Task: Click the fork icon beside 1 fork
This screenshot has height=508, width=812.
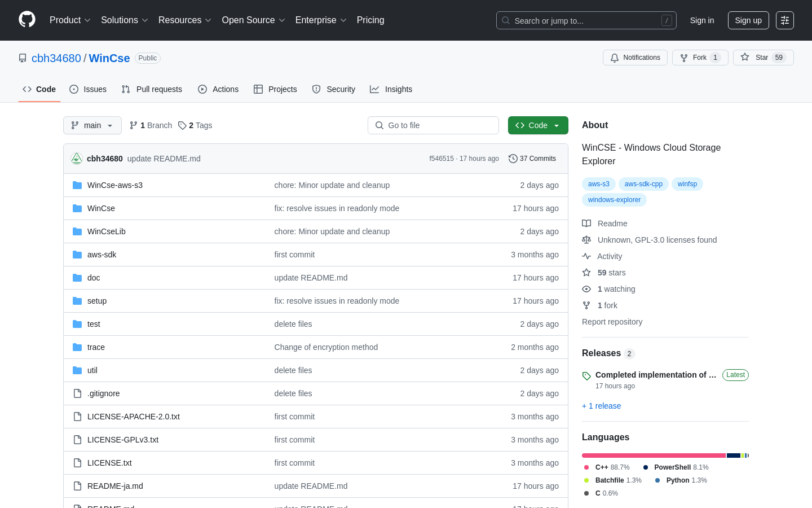Action: [x=586, y=305]
